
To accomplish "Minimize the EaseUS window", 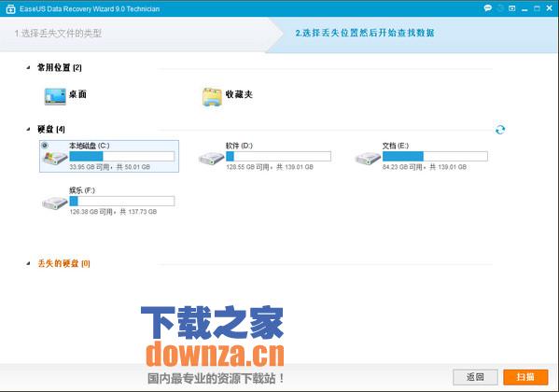I will coord(524,9).
